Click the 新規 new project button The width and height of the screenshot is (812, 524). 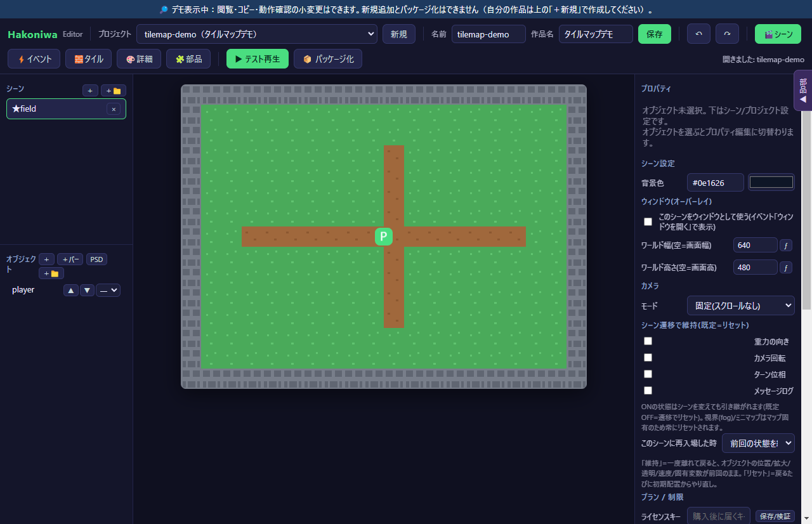[x=399, y=34]
